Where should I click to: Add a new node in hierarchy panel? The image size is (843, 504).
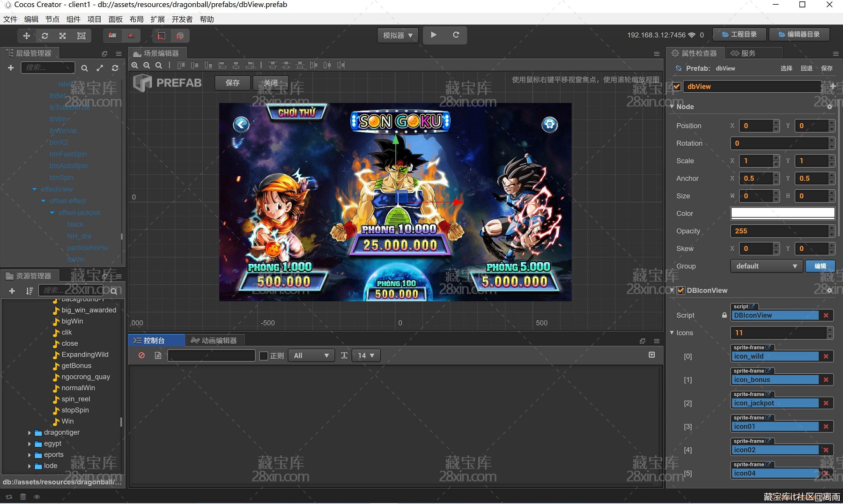click(11, 68)
